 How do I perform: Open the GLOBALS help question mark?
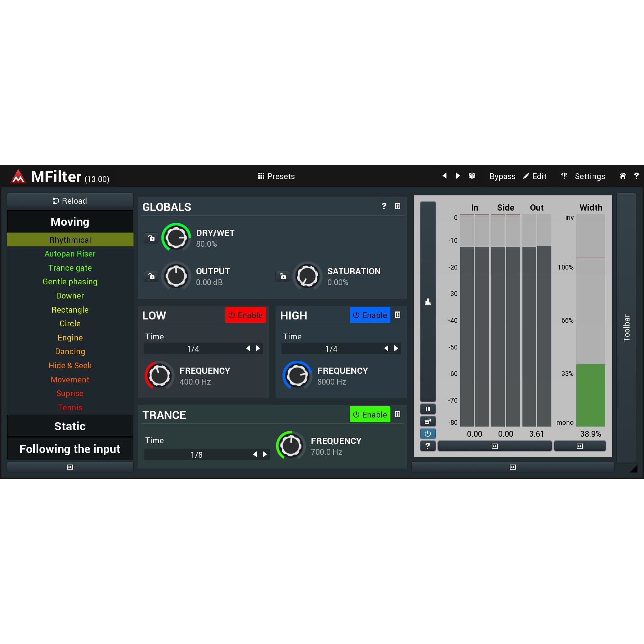click(384, 206)
